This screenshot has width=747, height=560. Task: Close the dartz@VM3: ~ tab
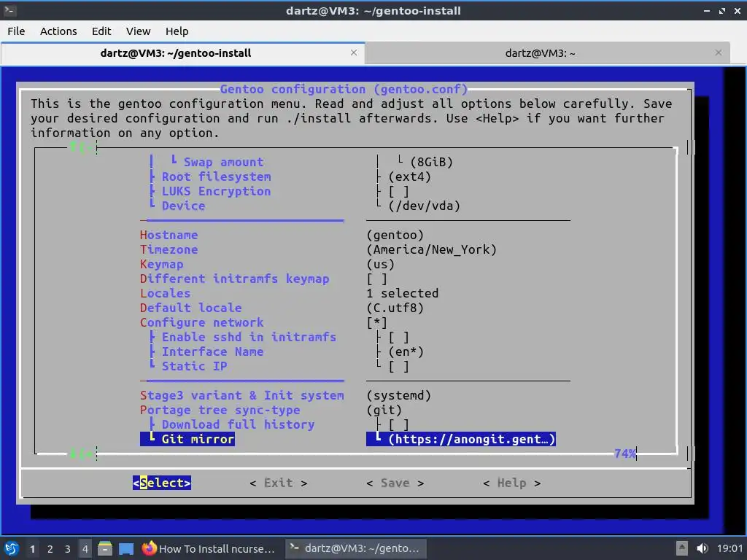click(719, 52)
